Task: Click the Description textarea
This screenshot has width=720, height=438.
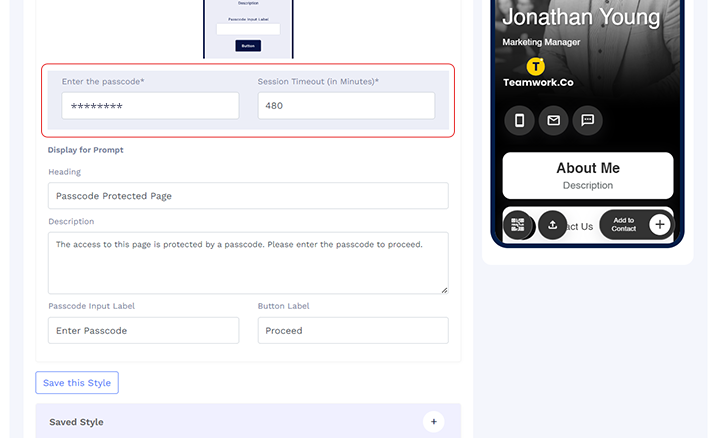Action: coord(248,263)
